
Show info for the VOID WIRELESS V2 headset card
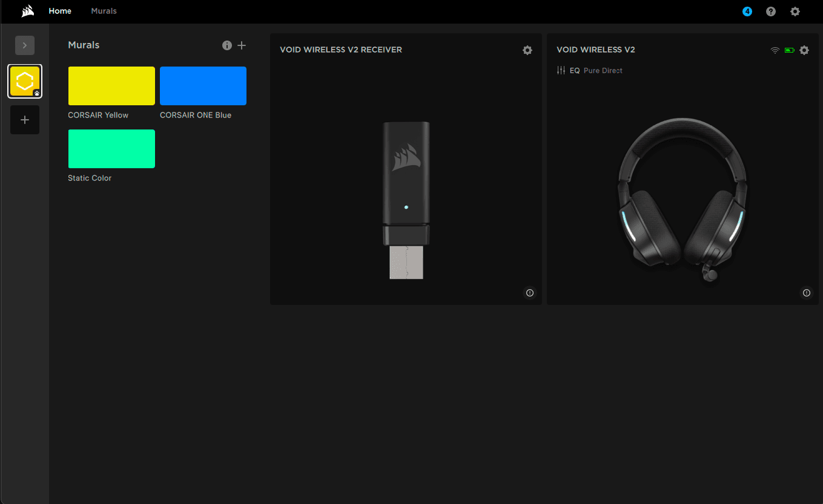click(807, 293)
